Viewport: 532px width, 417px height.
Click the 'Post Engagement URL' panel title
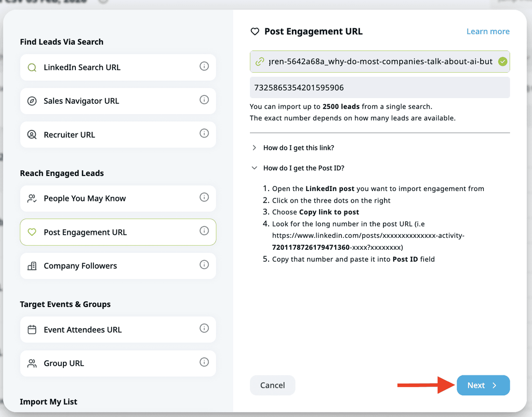tap(313, 32)
